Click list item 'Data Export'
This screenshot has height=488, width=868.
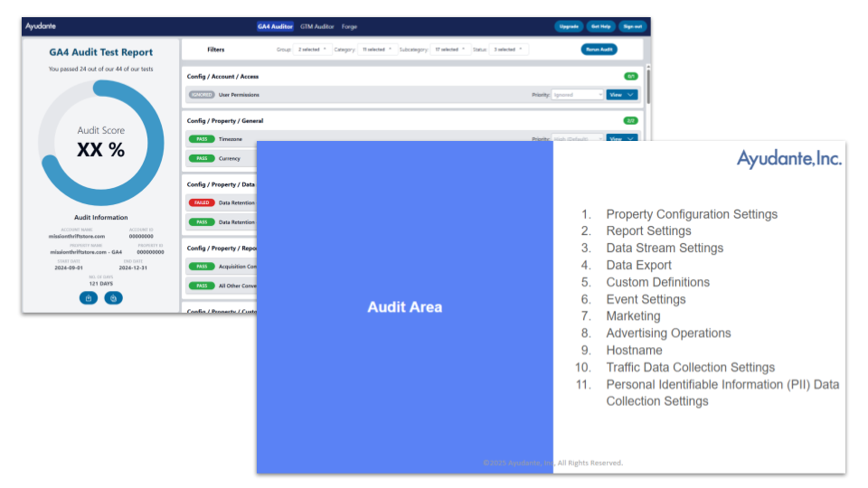coord(638,265)
